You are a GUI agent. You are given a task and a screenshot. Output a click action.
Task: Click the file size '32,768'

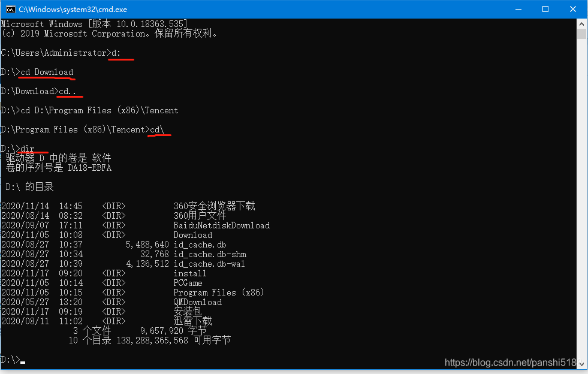(155, 254)
